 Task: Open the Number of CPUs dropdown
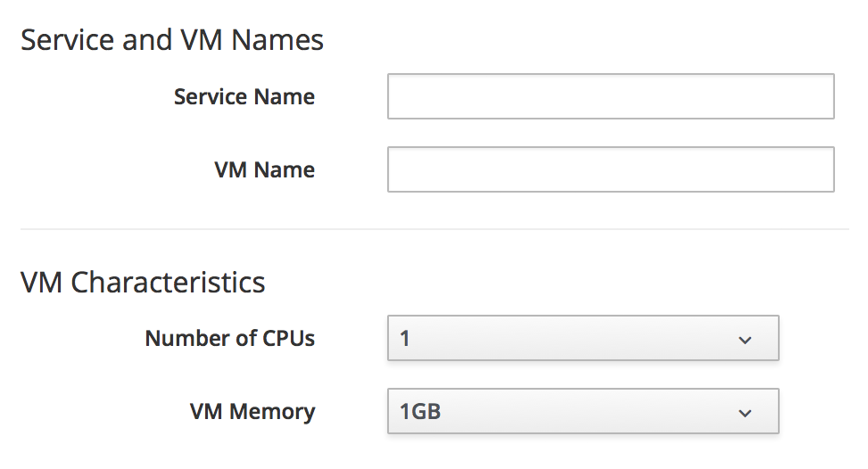pos(583,339)
